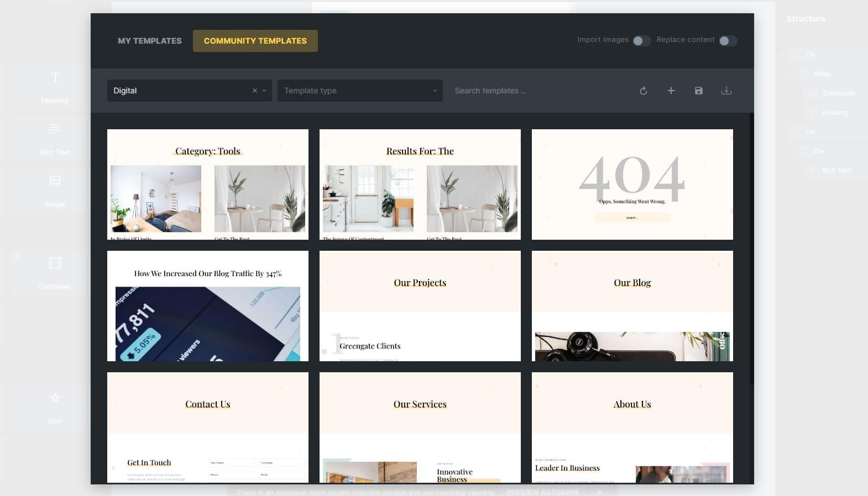The height and width of the screenshot is (496, 868).
Task: Enable the Replace content switch
Action: pyautogui.click(x=728, y=41)
